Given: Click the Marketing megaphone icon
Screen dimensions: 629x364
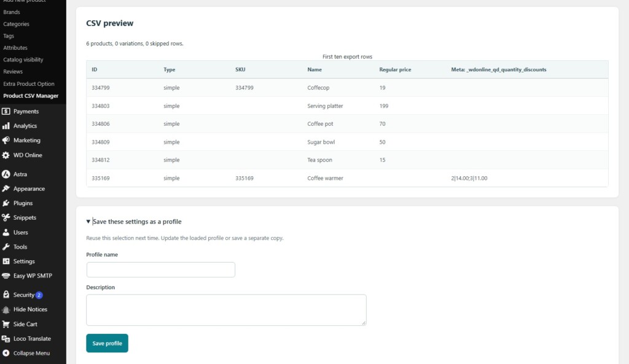Looking at the screenshot, I should tap(6, 141).
